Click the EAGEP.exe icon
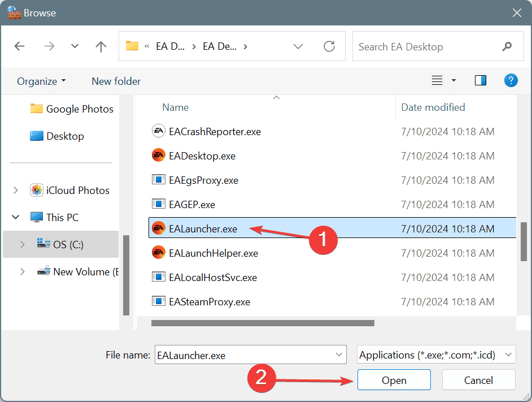532x402 pixels. click(x=159, y=204)
